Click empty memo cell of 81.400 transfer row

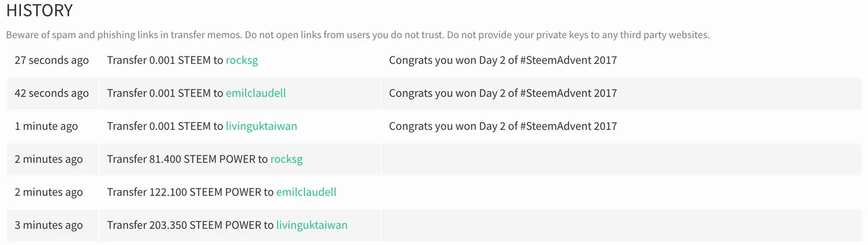pyautogui.click(x=621, y=159)
